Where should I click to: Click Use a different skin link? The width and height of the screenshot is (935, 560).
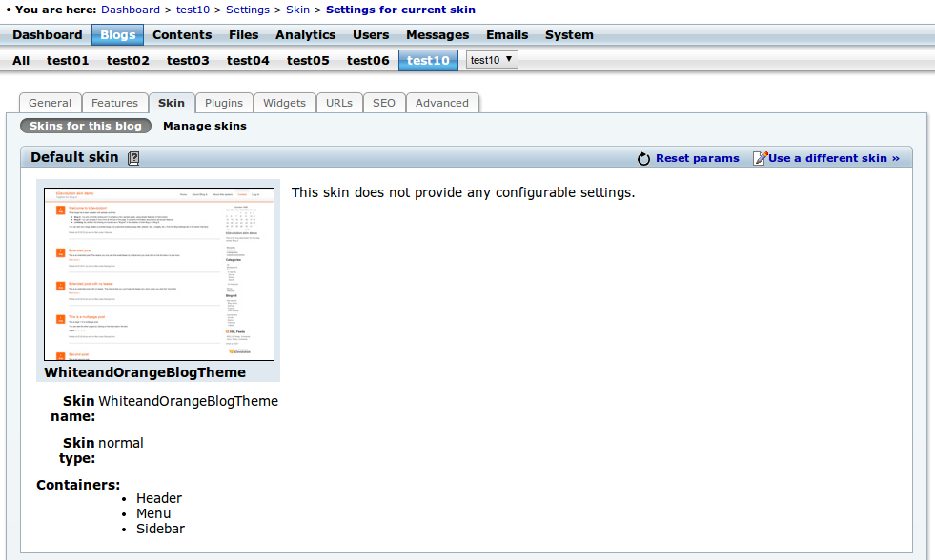834,158
